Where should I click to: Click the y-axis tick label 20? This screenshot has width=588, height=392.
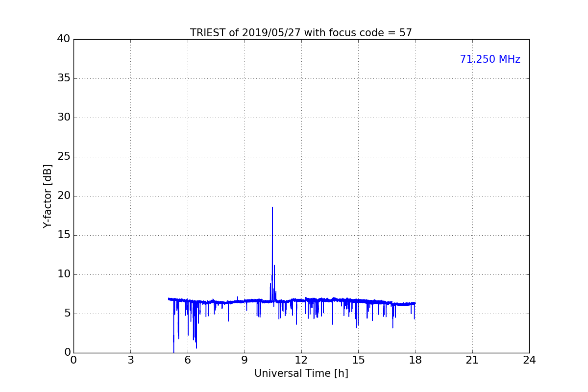(x=64, y=196)
